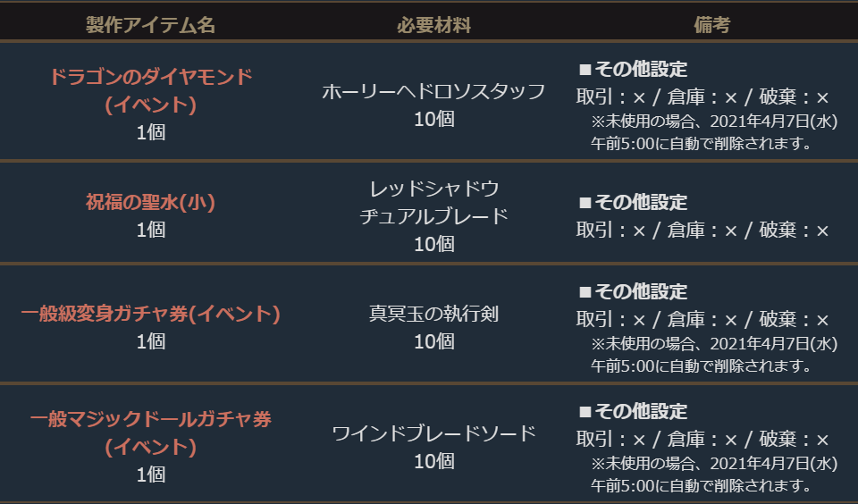Click the レッドシャドウヂュアルブレード material name
The image size is (858, 504).
pos(433,203)
